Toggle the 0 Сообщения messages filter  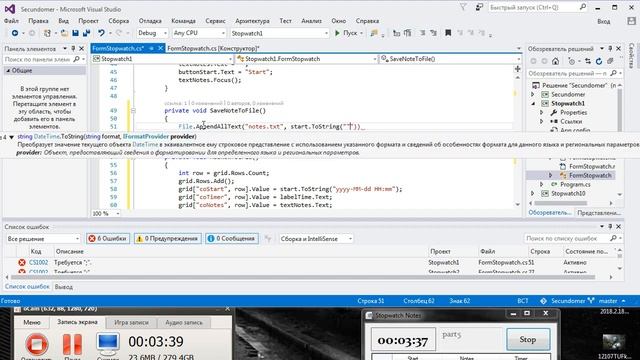coord(232,239)
